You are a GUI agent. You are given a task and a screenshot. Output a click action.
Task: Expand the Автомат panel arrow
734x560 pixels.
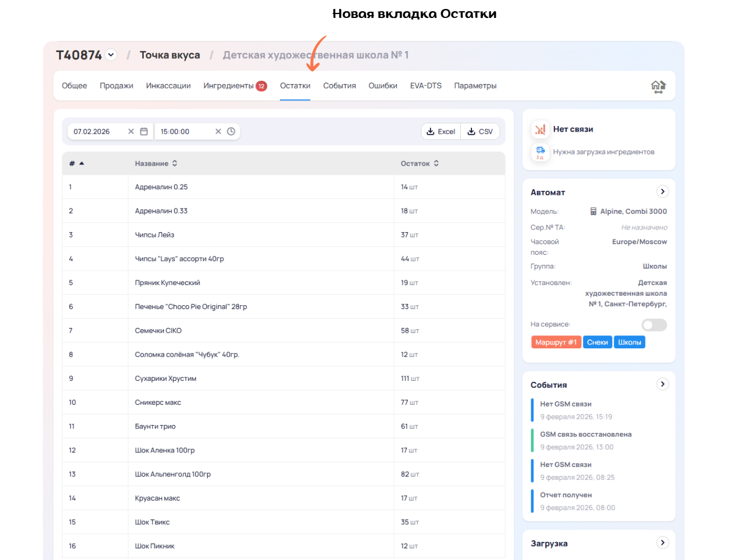(662, 192)
